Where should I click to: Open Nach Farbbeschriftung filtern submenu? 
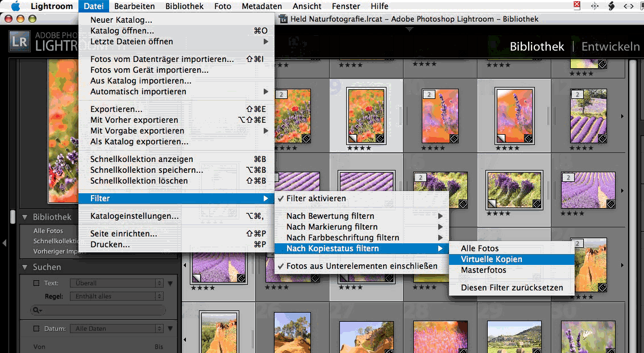[x=362, y=238]
